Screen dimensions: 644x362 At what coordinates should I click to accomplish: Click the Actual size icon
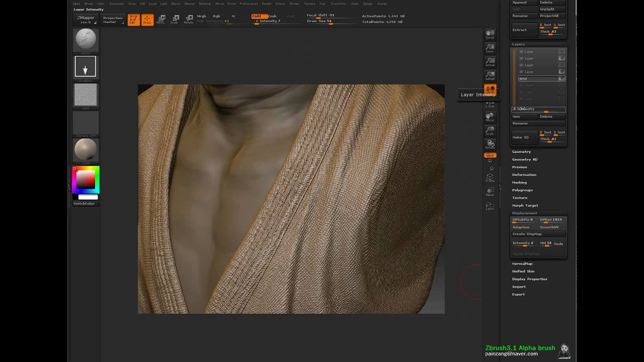(x=490, y=62)
